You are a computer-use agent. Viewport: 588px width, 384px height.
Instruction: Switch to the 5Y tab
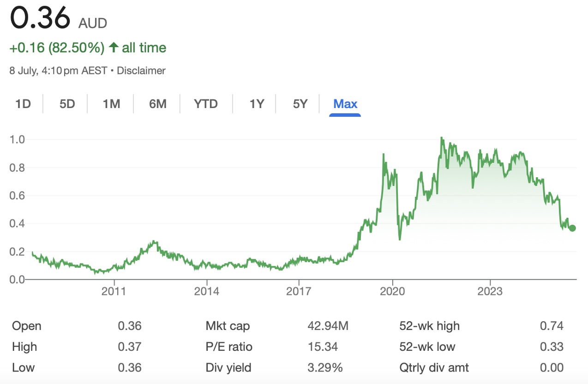pos(300,104)
